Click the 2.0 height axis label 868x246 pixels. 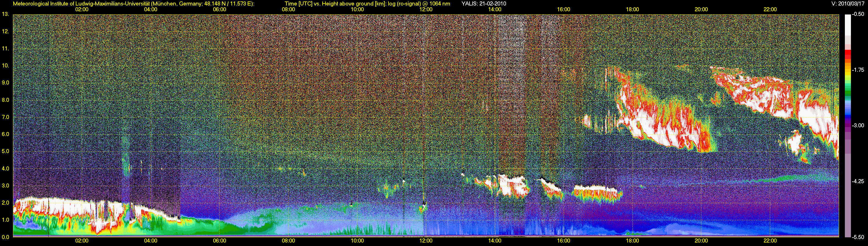coord(5,203)
